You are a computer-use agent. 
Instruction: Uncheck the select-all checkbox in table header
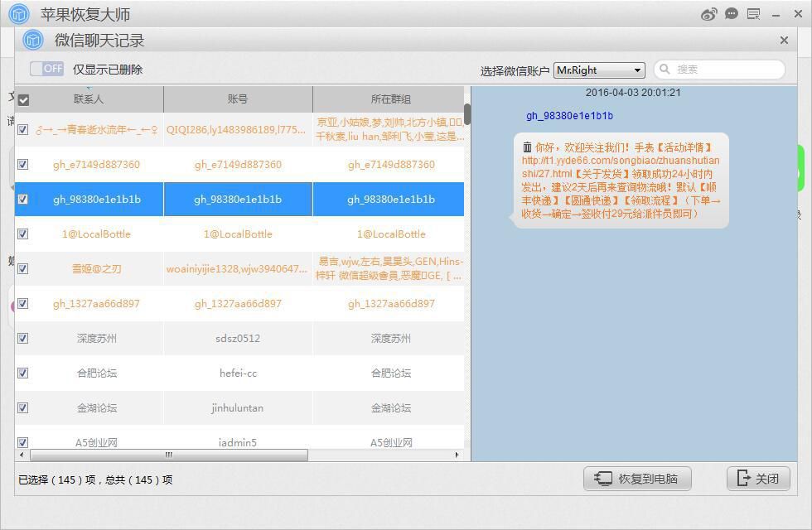(23, 99)
